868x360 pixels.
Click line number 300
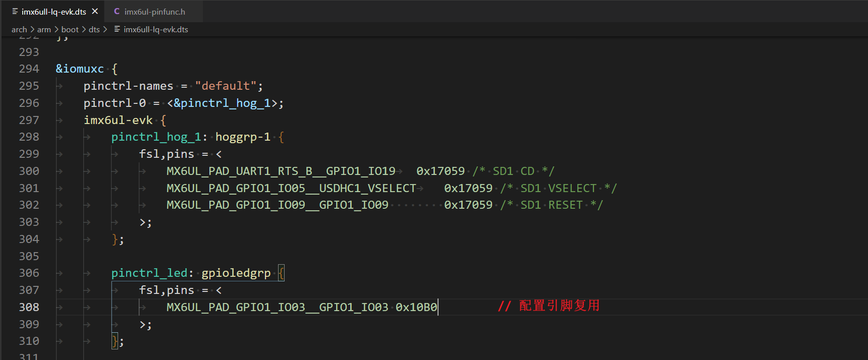[x=29, y=171]
